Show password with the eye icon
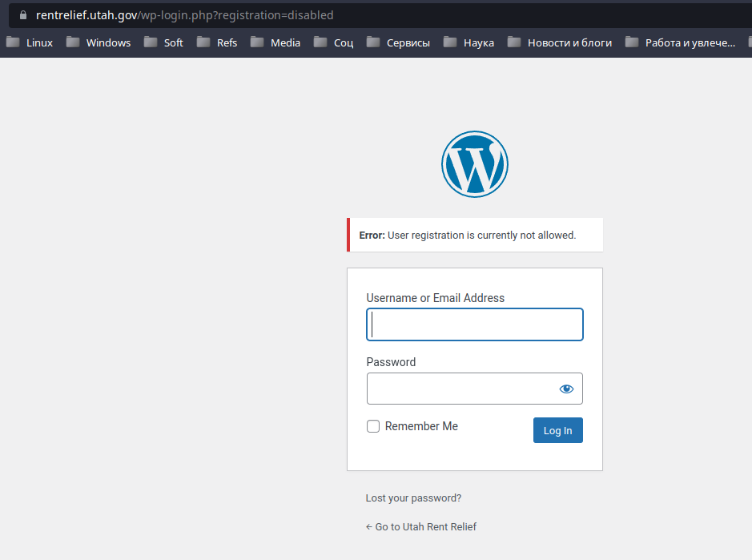The width and height of the screenshot is (752, 560). point(566,389)
